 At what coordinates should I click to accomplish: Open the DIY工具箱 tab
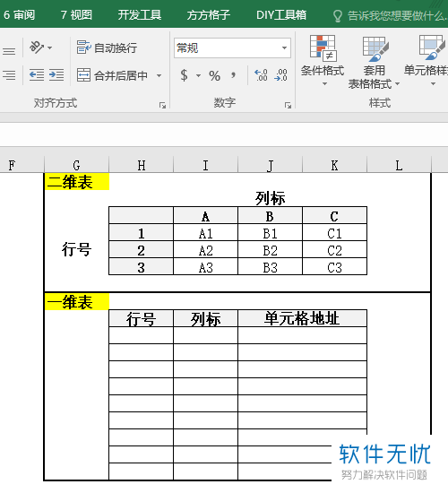281,14
